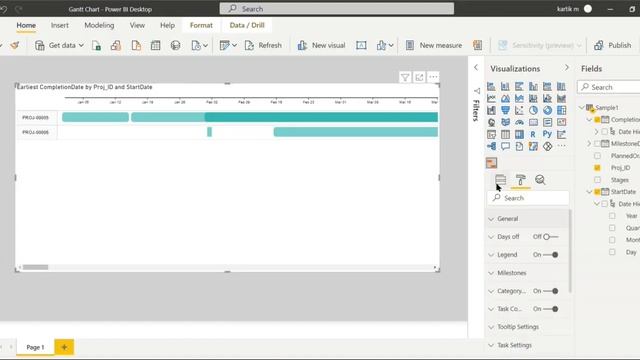Check the Stages field checkbox
The width and height of the screenshot is (640, 360).
[598, 180]
